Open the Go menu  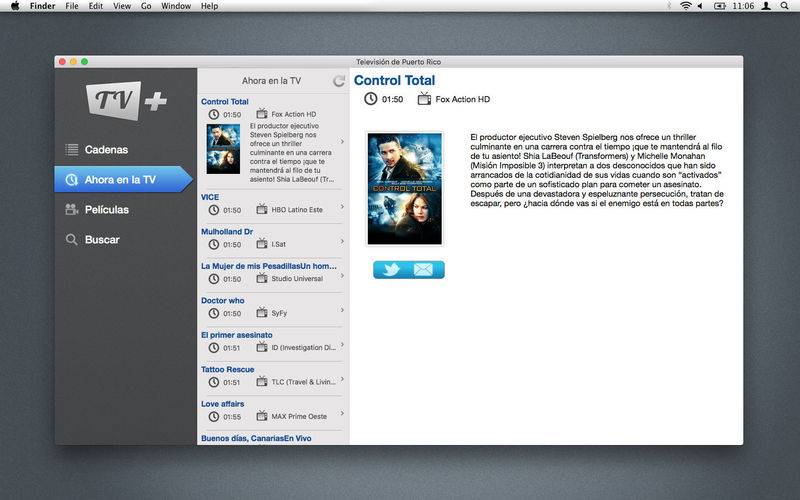point(146,6)
